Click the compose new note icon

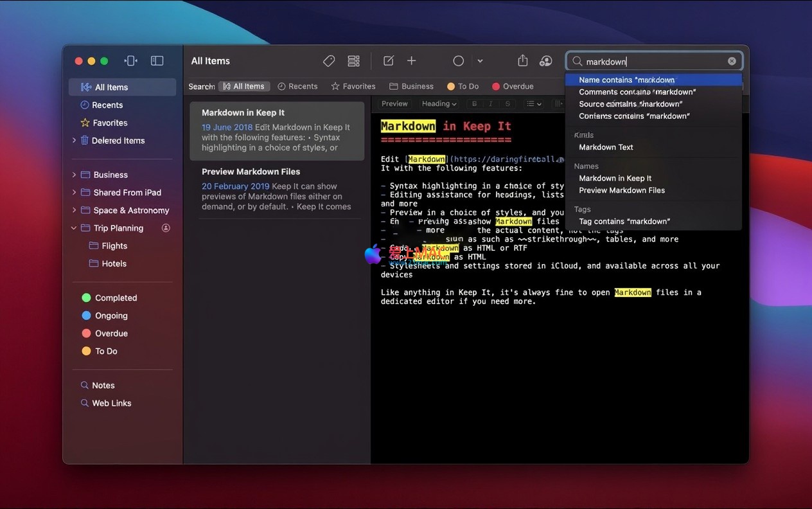coord(389,61)
